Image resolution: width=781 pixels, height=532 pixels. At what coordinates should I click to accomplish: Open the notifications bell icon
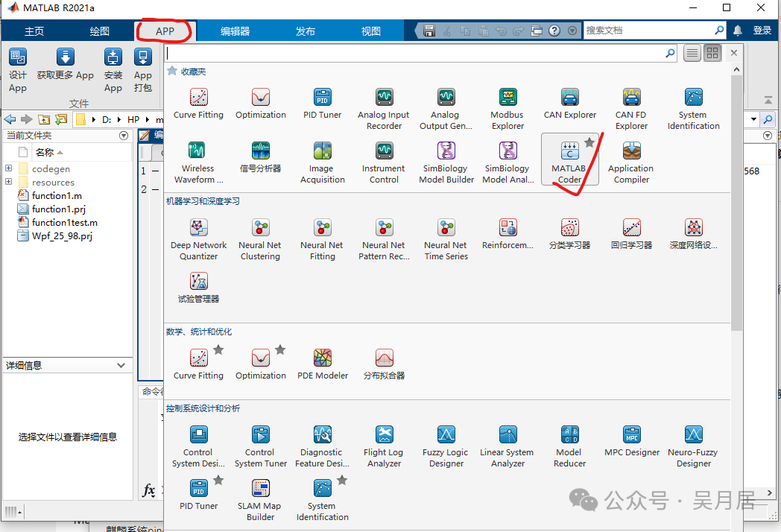pyautogui.click(x=738, y=31)
